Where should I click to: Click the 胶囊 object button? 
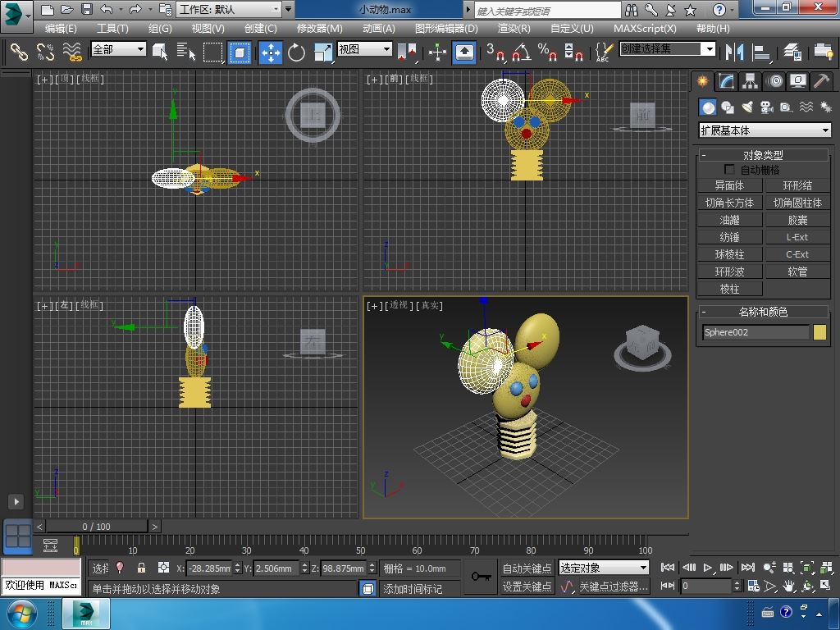pos(797,220)
